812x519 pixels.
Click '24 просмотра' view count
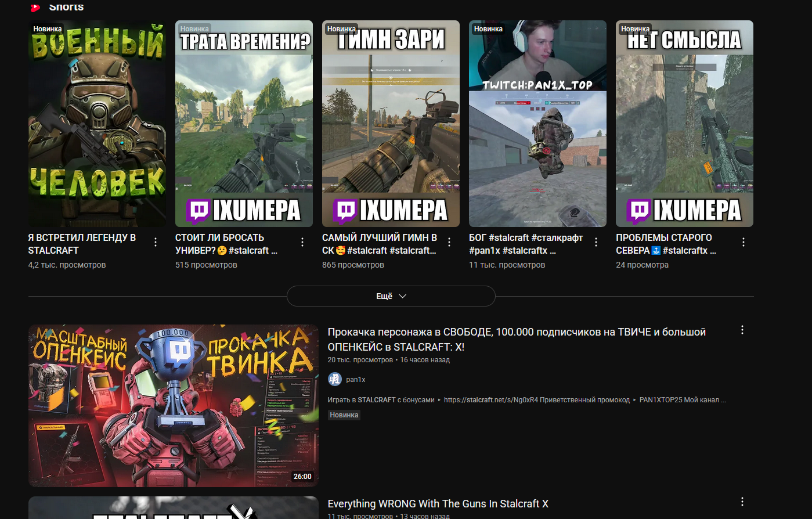click(x=642, y=265)
